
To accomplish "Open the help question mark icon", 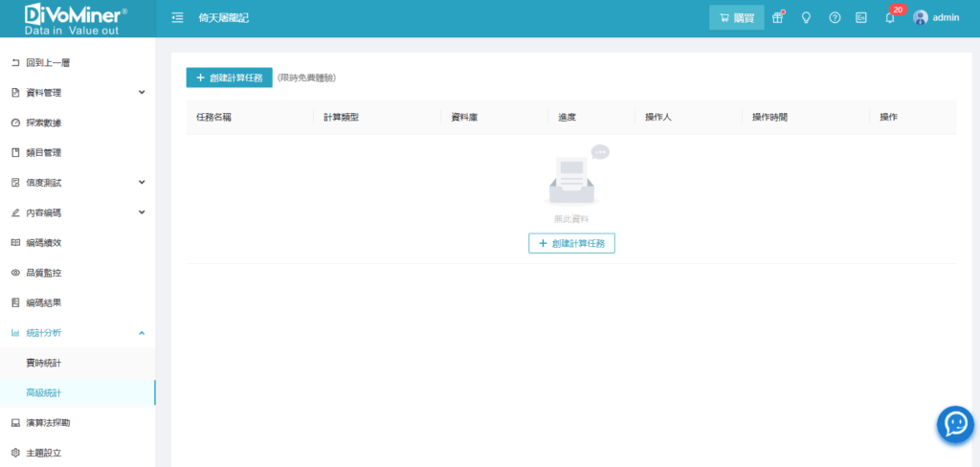I will coord(835,17).
